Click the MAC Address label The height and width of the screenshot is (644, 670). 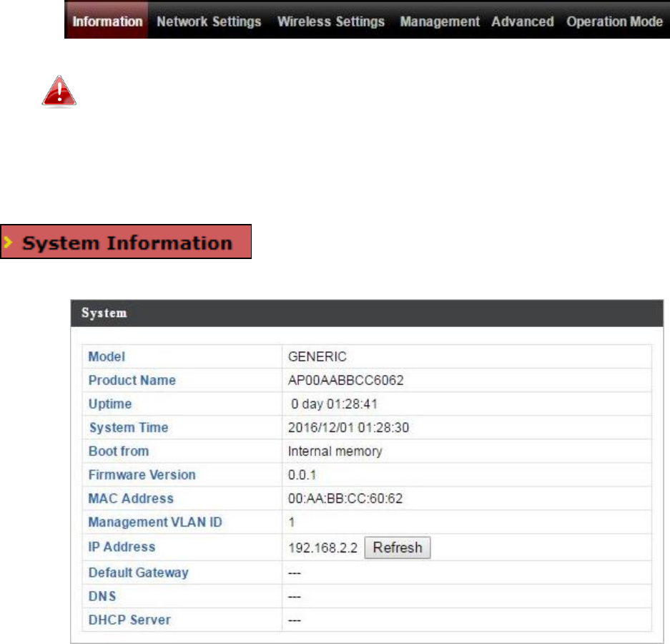point(131,498)
